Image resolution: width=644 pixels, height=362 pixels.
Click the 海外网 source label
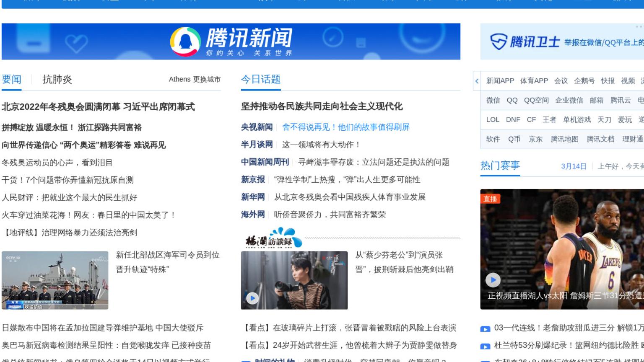click(x=253, y=215)
